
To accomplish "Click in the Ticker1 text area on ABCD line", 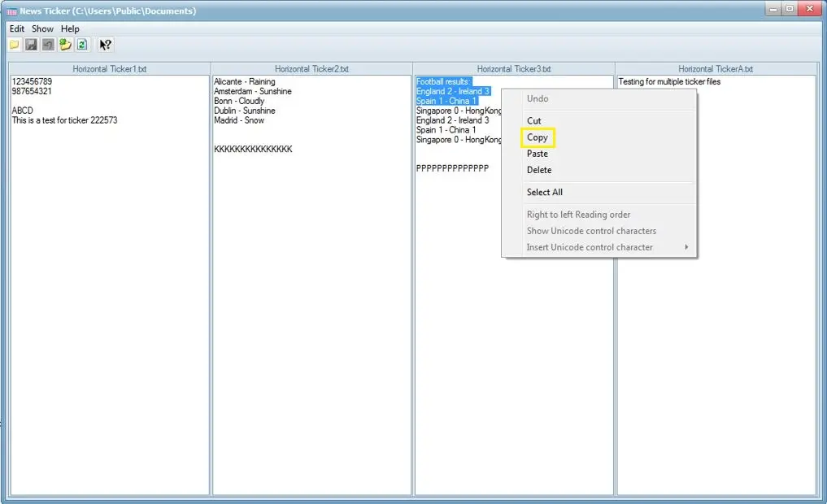I will tap(23, 111).
